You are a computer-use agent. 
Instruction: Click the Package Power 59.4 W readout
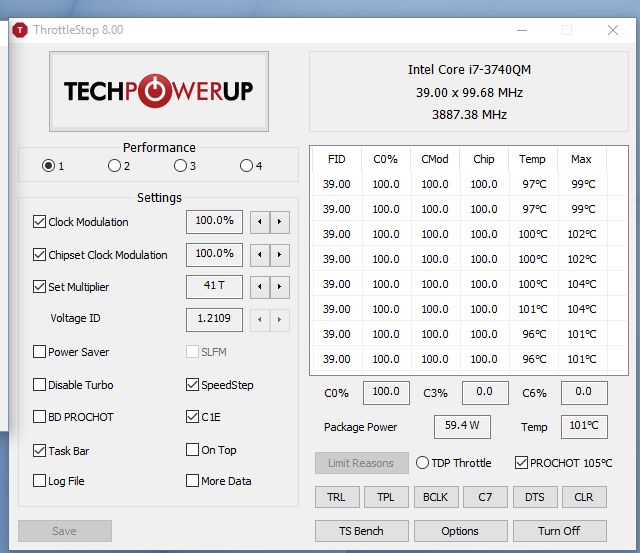coord(462,426)
